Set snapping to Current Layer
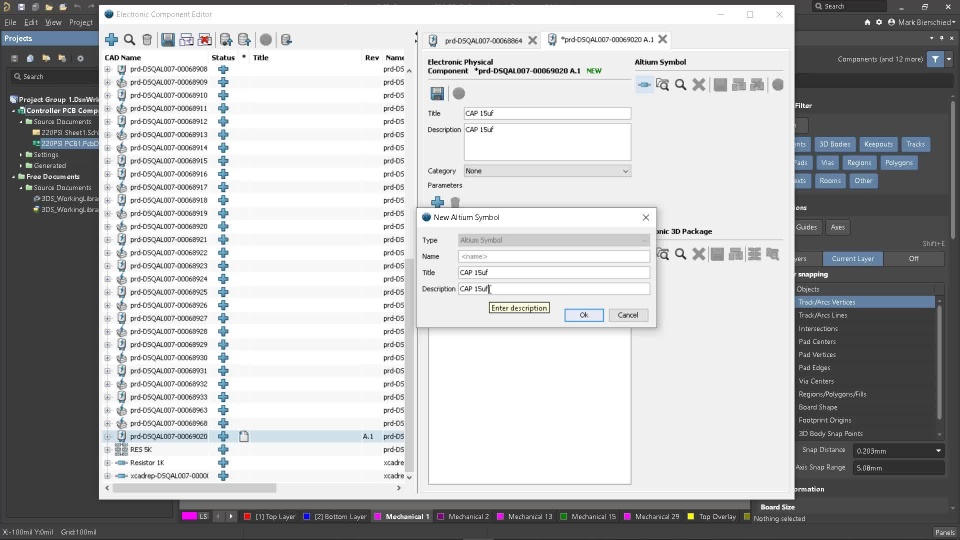Screen dimensions: 960x540 point(852,258)
